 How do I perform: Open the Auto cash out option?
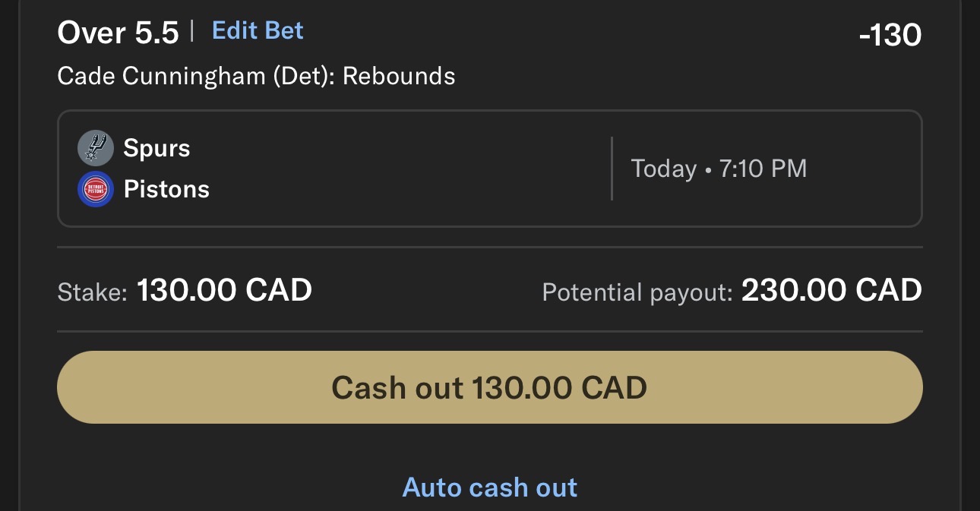(x=489, y=487)
